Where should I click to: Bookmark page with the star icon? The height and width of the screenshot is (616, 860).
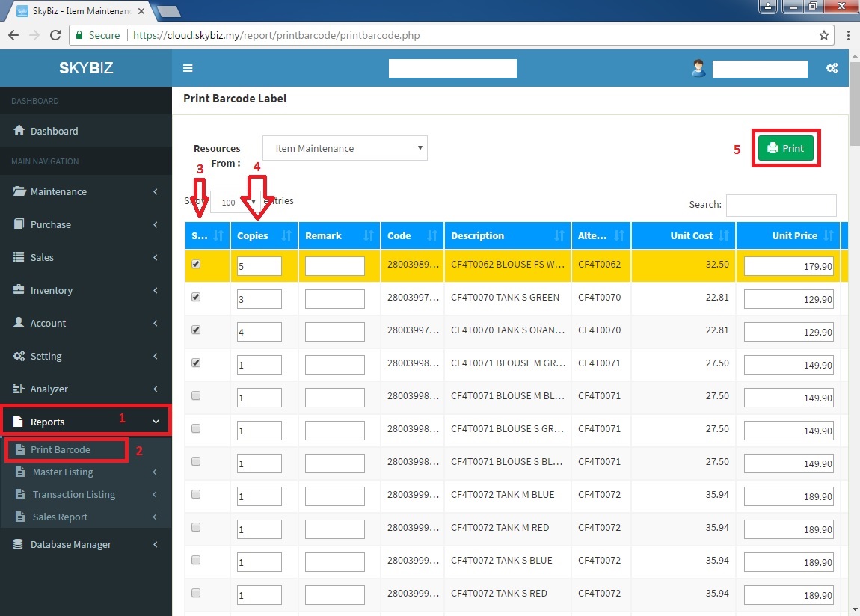pos(824,35)
